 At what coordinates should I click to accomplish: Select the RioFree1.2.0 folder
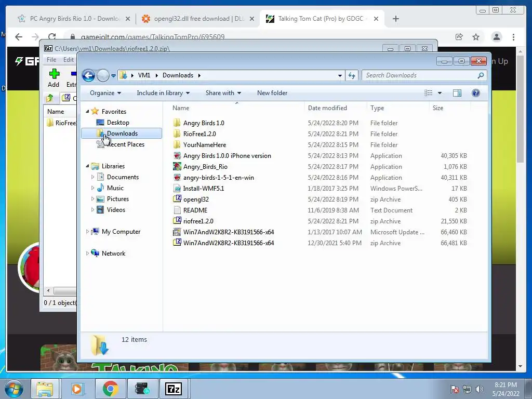(199, 134)
